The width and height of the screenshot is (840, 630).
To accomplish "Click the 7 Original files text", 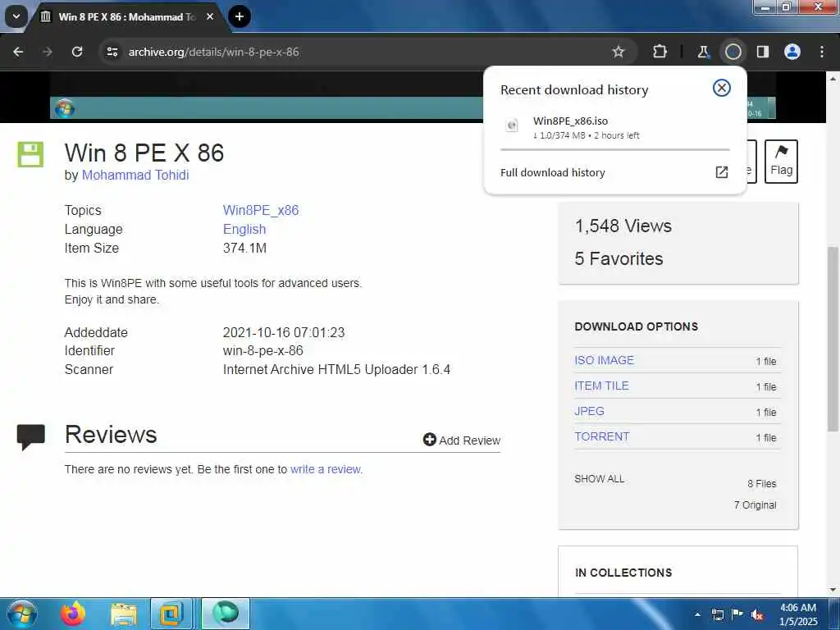I will coord(755,504).
